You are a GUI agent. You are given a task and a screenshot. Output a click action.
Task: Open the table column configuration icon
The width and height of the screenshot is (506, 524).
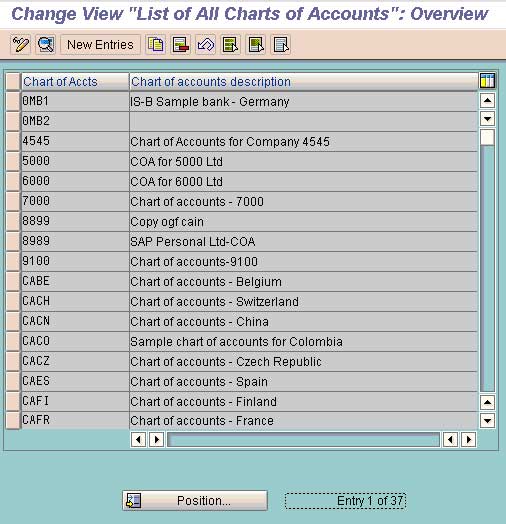point(487,81)
